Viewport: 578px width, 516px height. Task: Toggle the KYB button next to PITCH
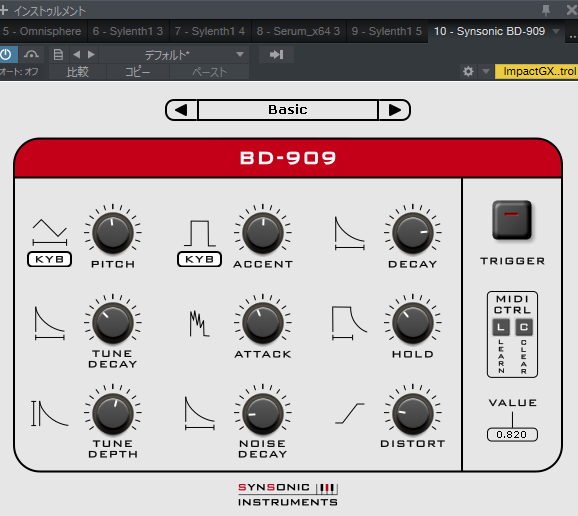[49, 259]
